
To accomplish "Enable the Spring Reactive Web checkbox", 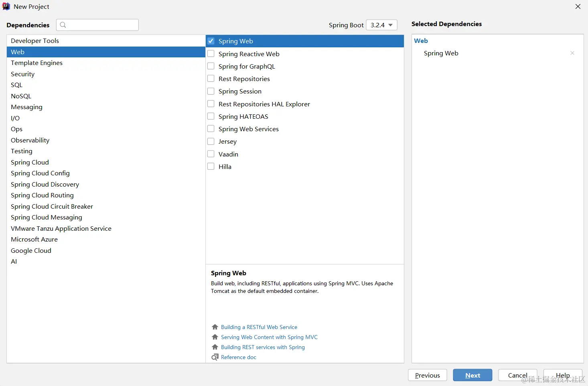I will (x=211, y=54).
